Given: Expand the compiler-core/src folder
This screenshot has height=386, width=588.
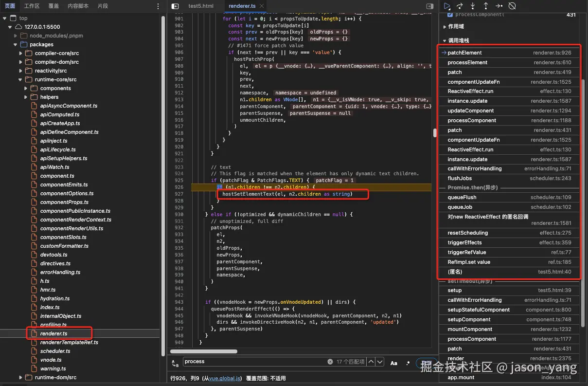Looking at the screenshot, I should pos(56,53).
